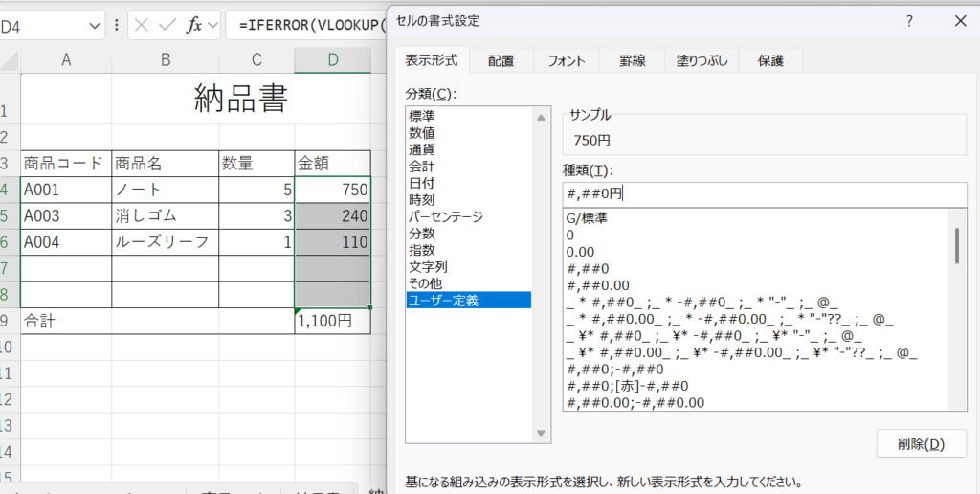Click the 数量 header cell
The image size is (980, 494).
[x=256, y=164]
